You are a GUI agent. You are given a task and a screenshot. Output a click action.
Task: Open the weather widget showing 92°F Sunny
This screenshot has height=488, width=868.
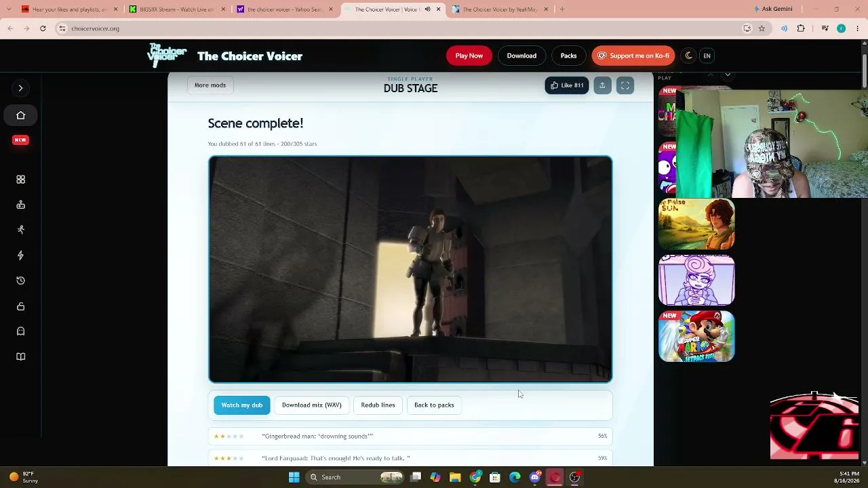[x=23, y=477]
